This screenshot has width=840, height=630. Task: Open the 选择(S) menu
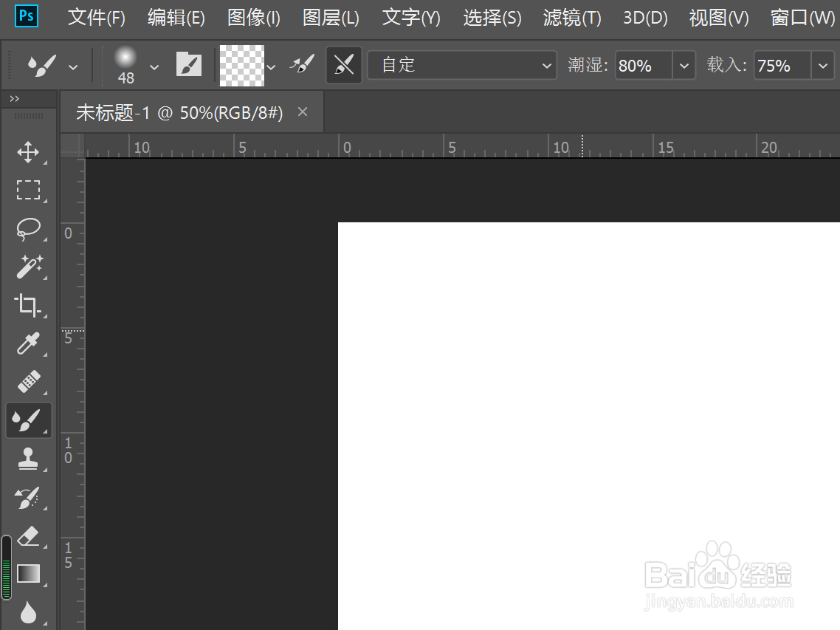tap(492, 18)
